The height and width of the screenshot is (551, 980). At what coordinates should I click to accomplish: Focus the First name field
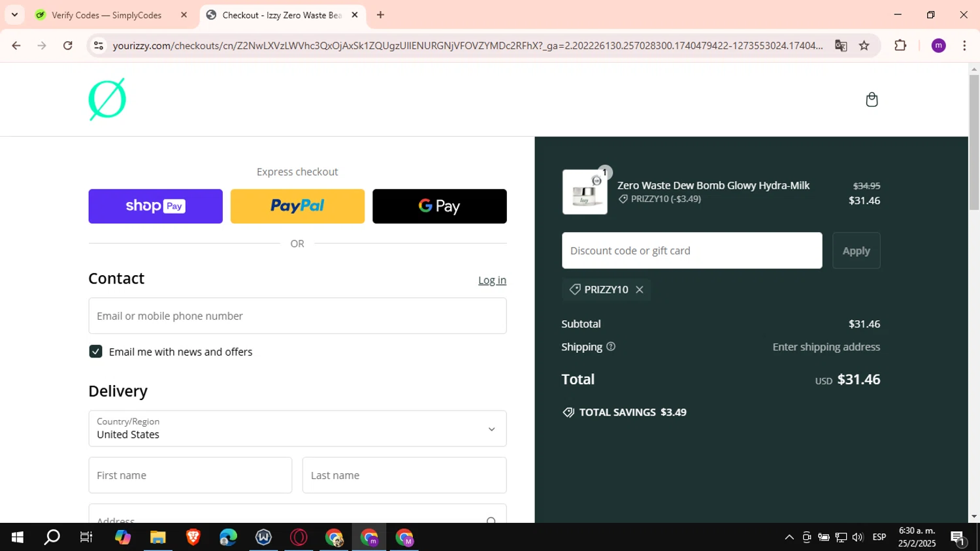pos(190,475)
